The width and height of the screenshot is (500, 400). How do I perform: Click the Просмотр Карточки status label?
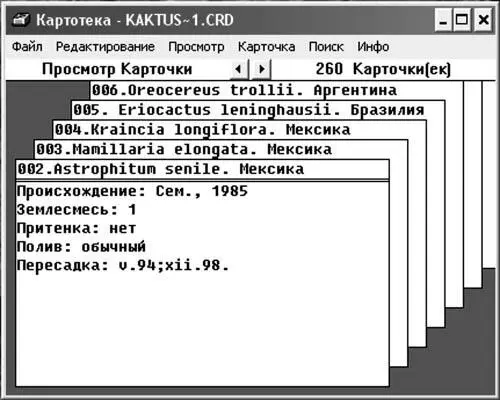pos(117,69)
